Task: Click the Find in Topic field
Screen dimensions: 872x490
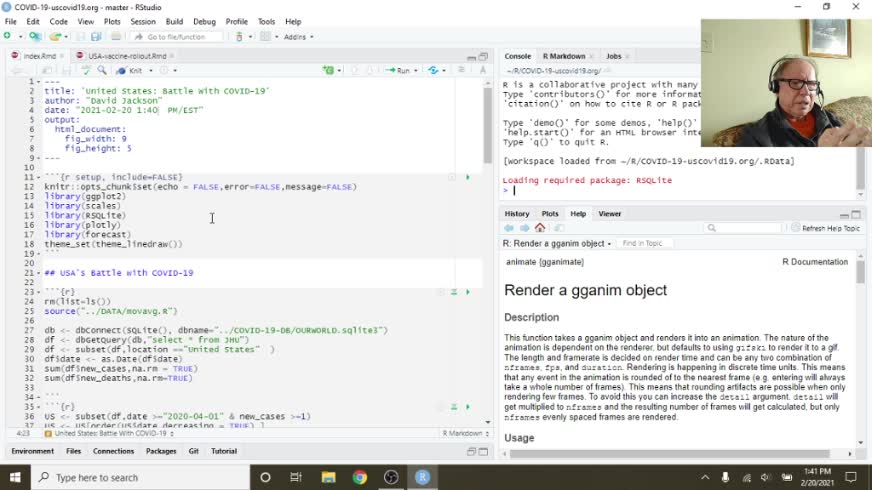Action: 645,244
